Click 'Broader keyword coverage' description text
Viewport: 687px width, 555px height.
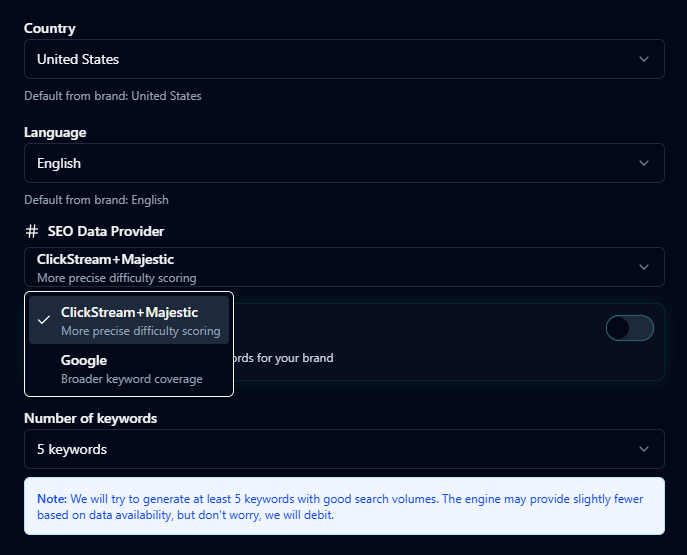click(132, 379)
